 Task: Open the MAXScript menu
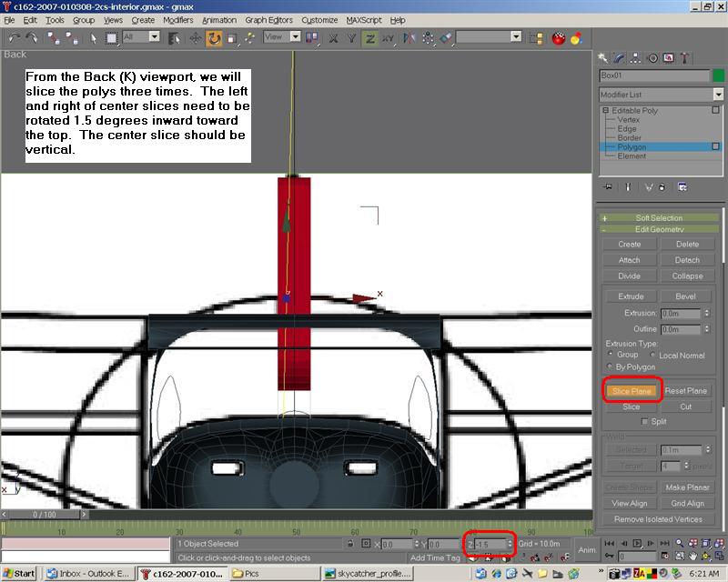(x=363, y=20)
